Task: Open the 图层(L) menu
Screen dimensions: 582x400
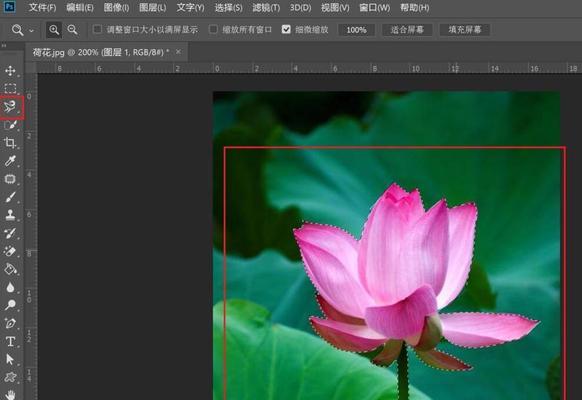Action: tap(153, 7)
